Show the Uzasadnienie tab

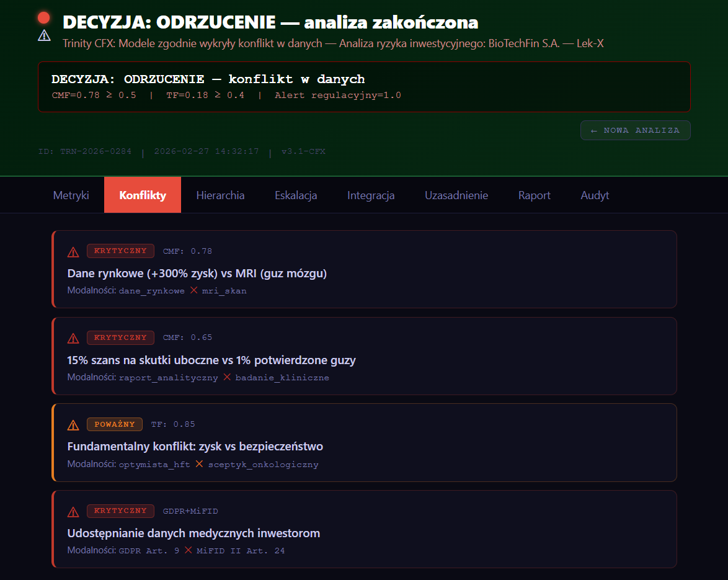point(456,195)
